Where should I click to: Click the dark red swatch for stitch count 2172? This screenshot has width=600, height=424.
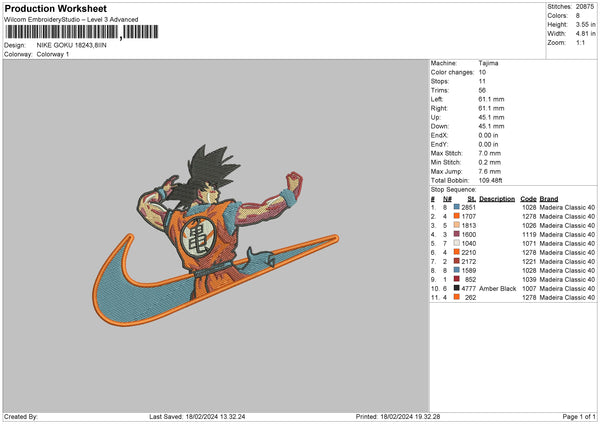(x=457, y=261)
